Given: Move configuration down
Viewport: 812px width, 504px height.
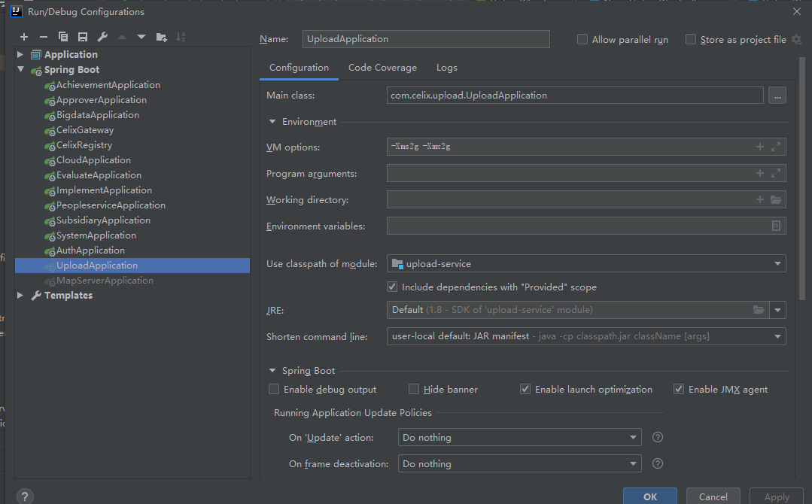Looking at the screenshot, I should 141,37.
